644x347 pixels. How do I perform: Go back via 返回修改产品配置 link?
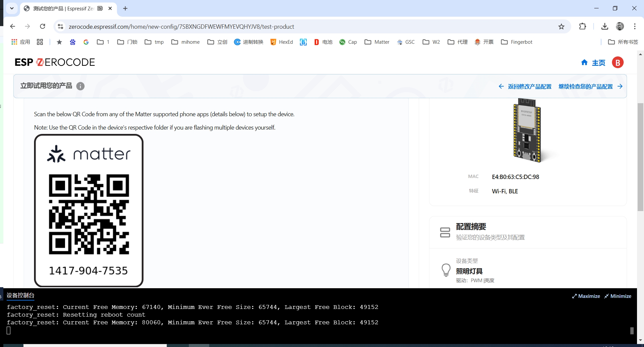click(525, 86)
